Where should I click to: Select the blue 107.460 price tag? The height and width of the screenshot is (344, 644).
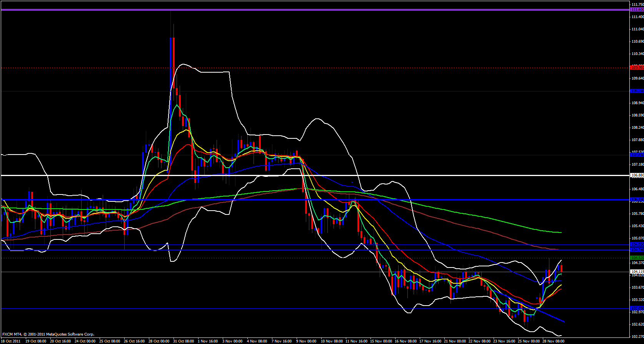[x=637, y=155]
